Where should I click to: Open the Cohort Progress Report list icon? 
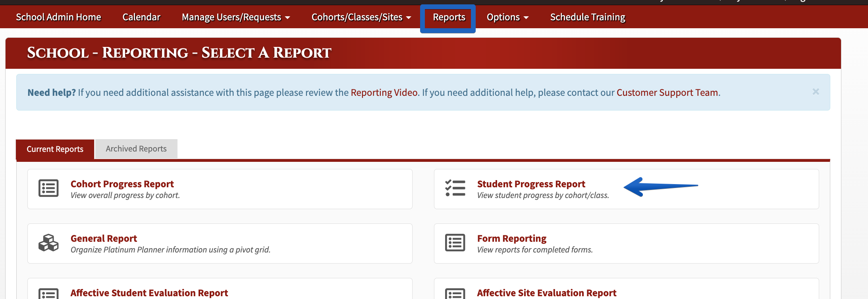(x=48, y=188)
